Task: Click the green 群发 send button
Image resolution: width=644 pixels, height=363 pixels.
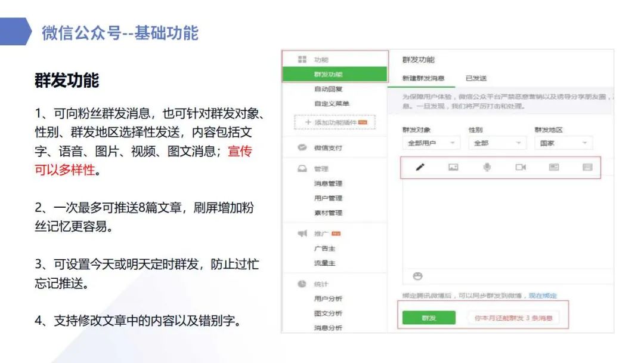Action: coord(429,318)
